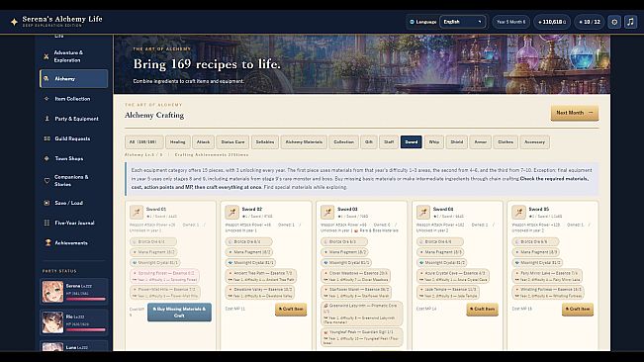Select the Alchemy Materials filter tab
This screenshot has width=644, height=362.
[x=304, y=142]
